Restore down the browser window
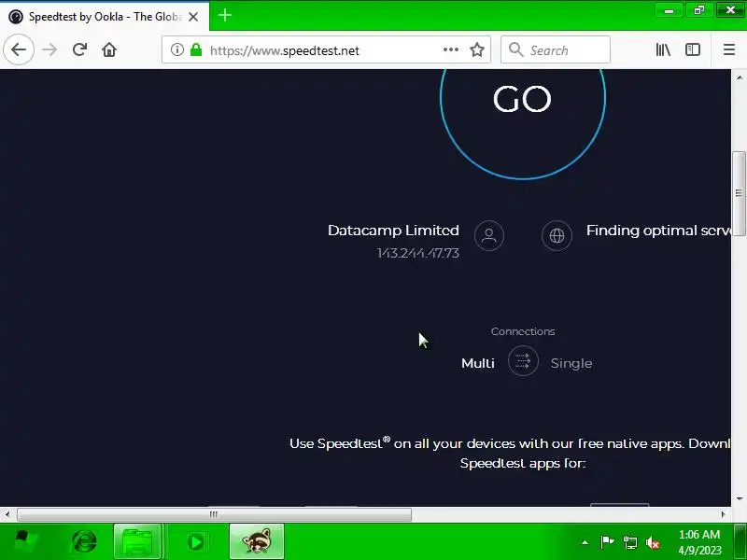Image resolution: width=747 pixels, height=560 pixels. 699,10
